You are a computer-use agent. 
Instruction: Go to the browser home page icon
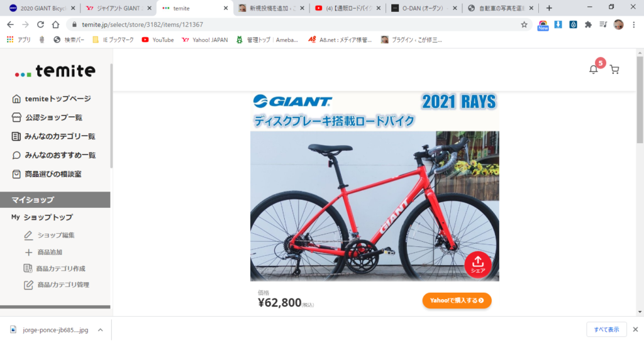click(55, 24)
